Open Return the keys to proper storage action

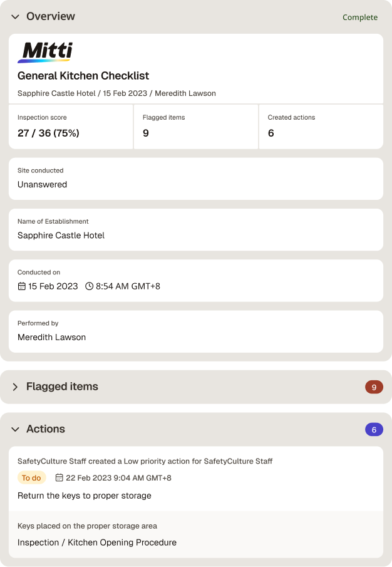point(84,496)
